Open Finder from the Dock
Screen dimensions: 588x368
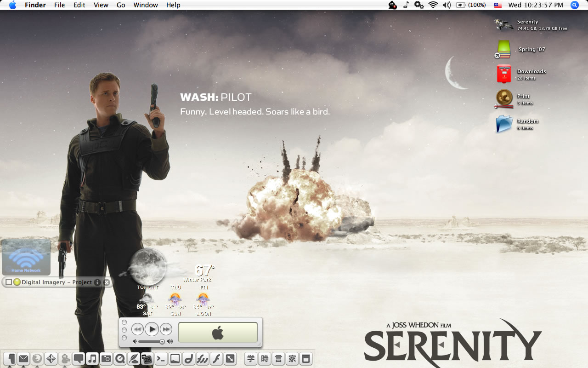(x=10, y=359)
